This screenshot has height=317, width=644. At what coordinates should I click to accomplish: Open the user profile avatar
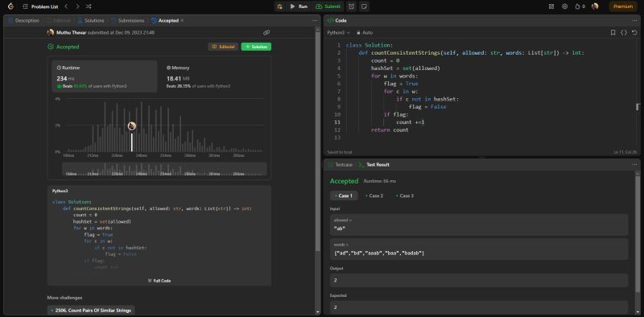click(x=595, y=6)
